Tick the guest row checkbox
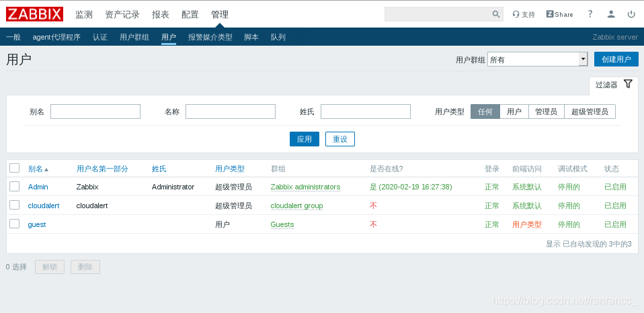644x313 pixels. coord(14,224)
